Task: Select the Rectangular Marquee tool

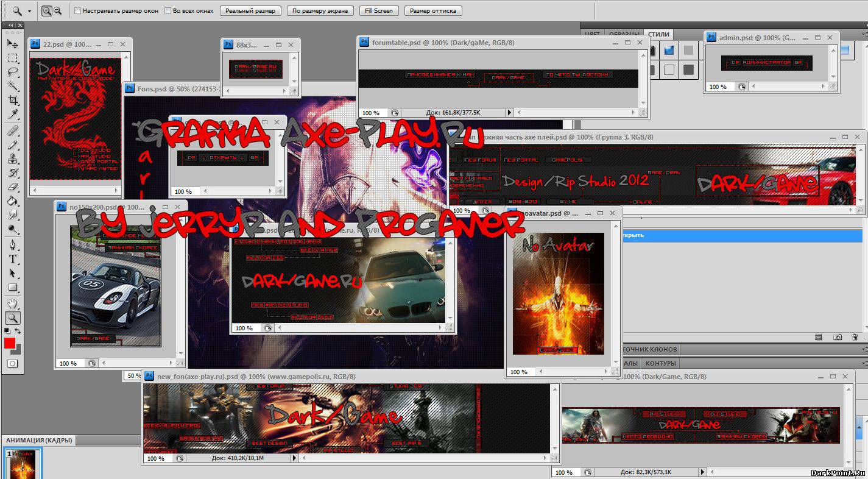Action: [12, 58]
